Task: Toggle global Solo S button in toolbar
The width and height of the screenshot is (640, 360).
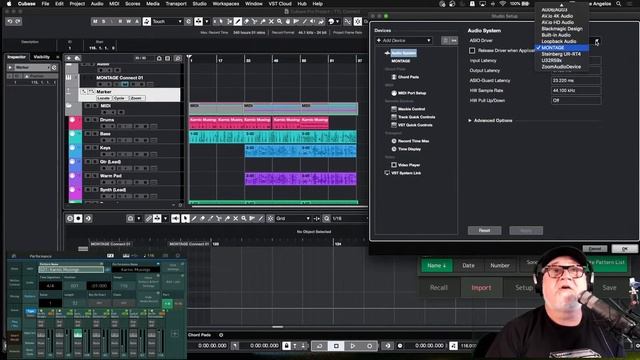Action: pyautogui.click(x=104, y=21)
